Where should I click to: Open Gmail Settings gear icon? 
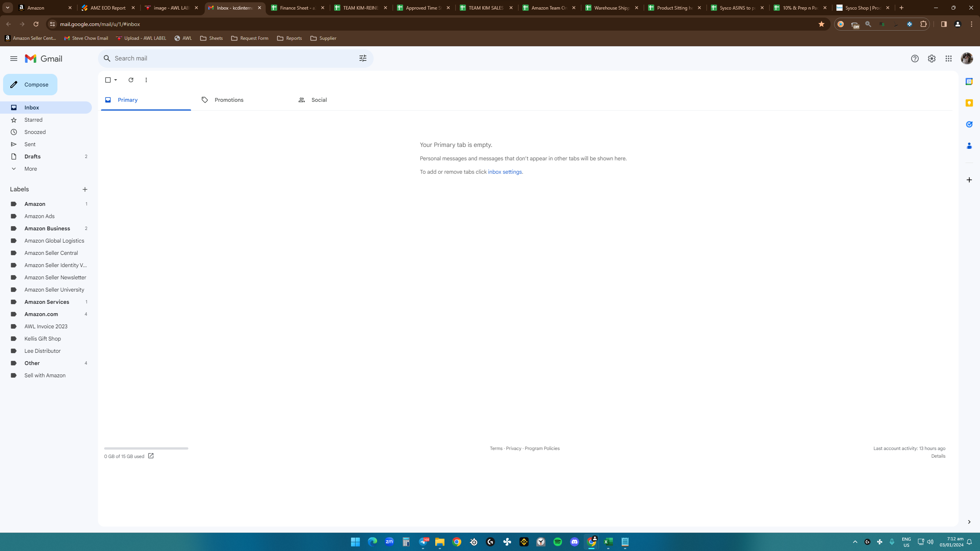pos(931,59)
